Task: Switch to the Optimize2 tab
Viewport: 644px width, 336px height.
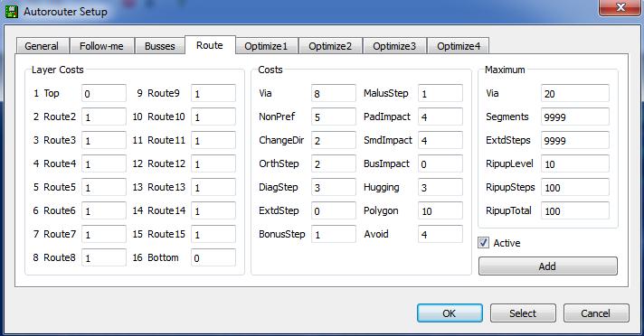Action: tap(330, 46)
